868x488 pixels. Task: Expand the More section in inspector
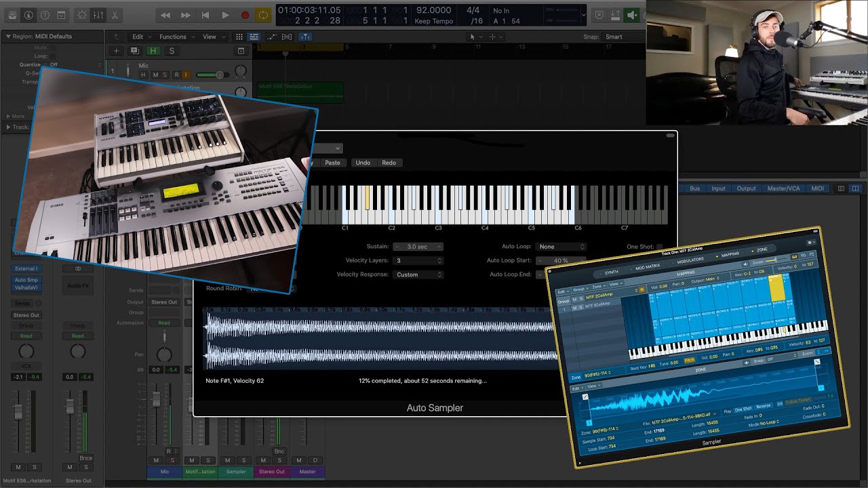[x=8, y=116]
